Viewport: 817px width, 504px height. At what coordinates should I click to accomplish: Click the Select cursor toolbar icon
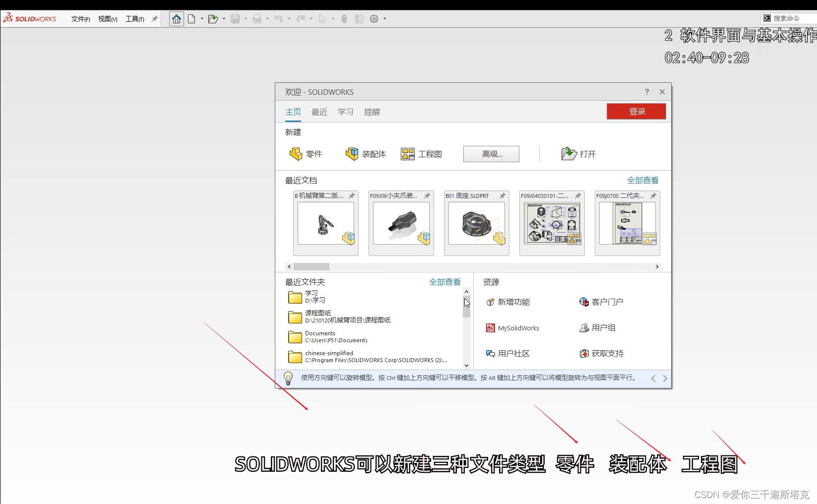(x=322, y=19)
